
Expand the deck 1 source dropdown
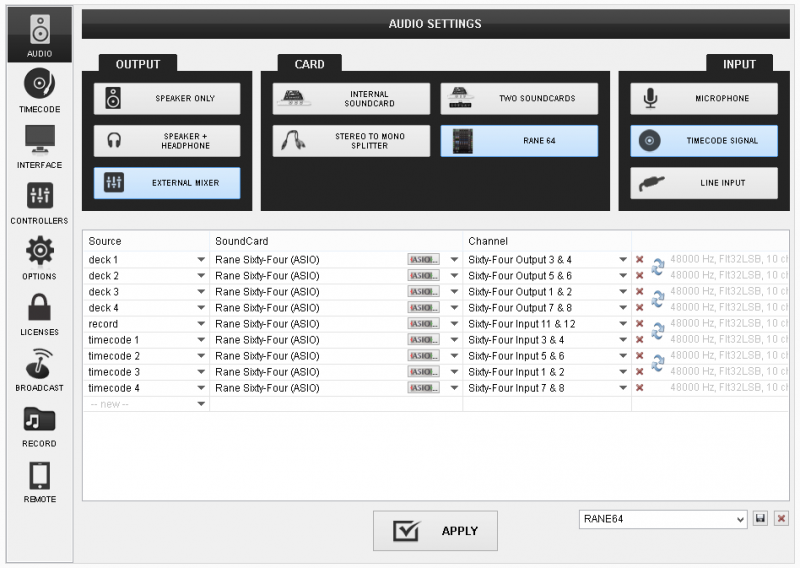pos(201,260)
